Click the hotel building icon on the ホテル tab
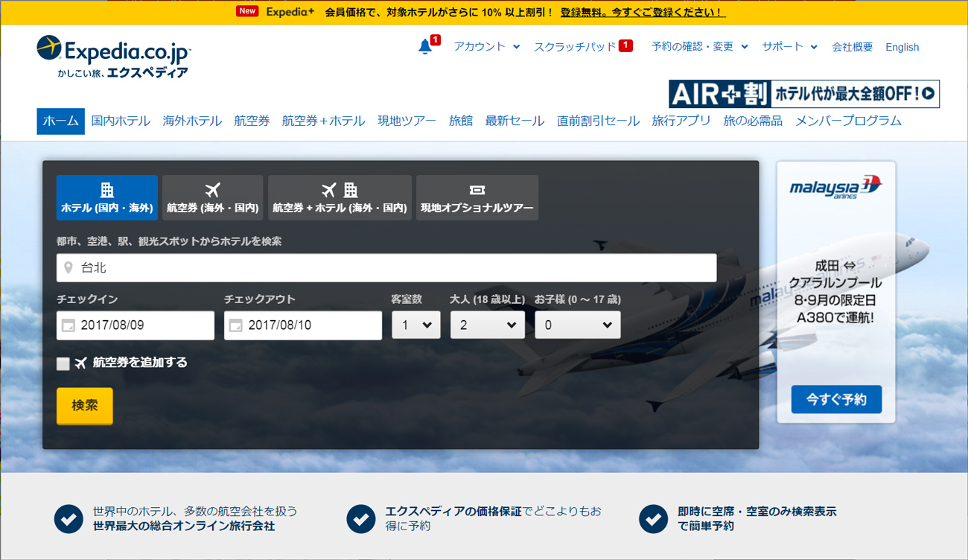Viewport: 968px width, 560px height. tap(107, 190)
